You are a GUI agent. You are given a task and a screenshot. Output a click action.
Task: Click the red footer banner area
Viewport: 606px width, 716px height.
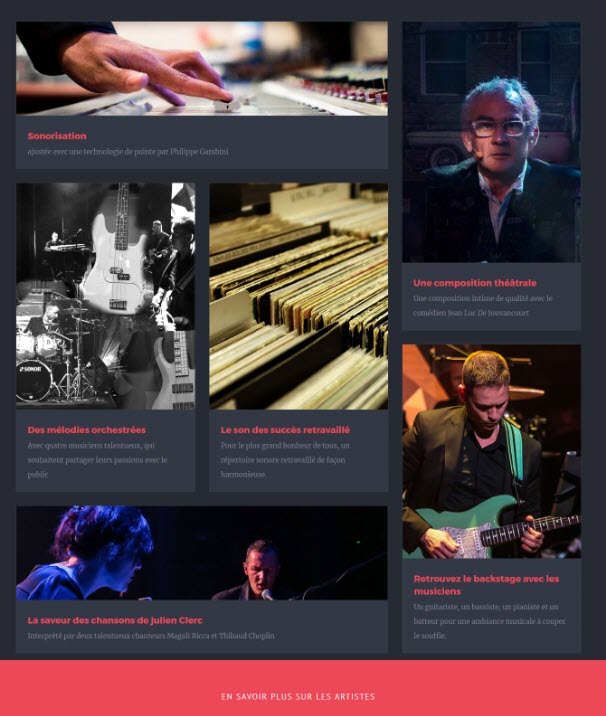point(303,688)
